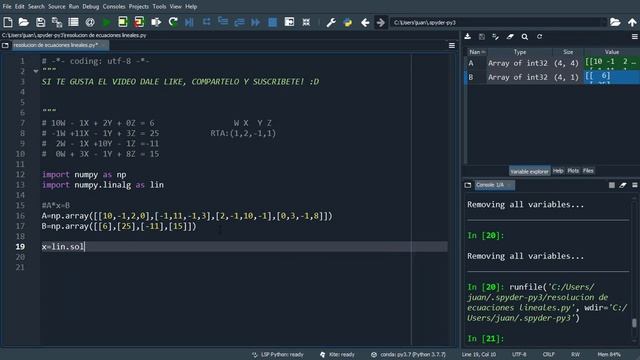Click the debug step-over icon

(207, 22)
